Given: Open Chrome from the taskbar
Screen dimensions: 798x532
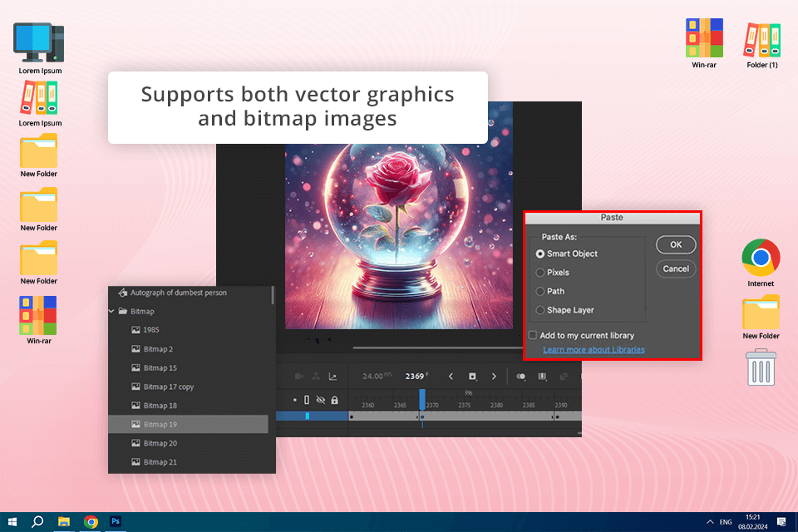Looking at the screenshot, I should [91, 522].
